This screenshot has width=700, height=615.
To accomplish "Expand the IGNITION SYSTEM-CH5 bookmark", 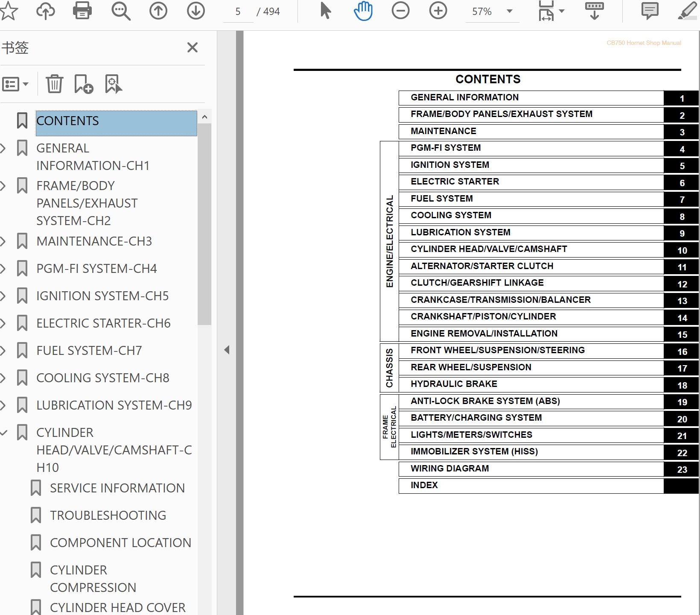I will tap(3, 296).
